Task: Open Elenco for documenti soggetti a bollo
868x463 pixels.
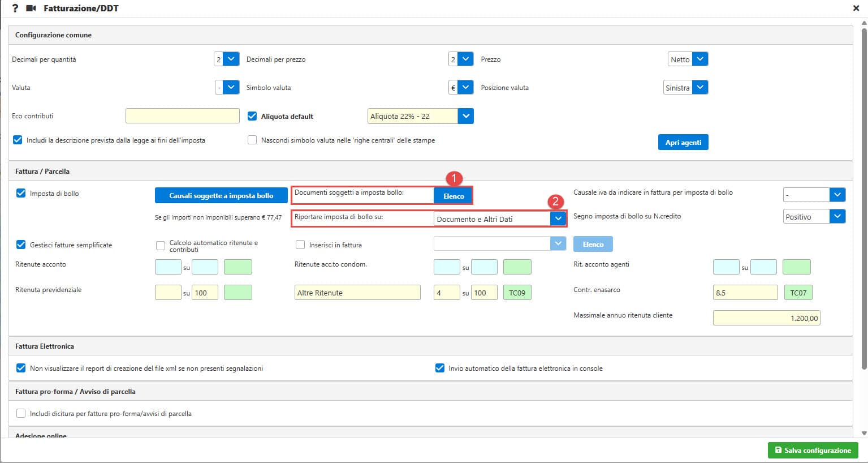Action: click(453, 196)
